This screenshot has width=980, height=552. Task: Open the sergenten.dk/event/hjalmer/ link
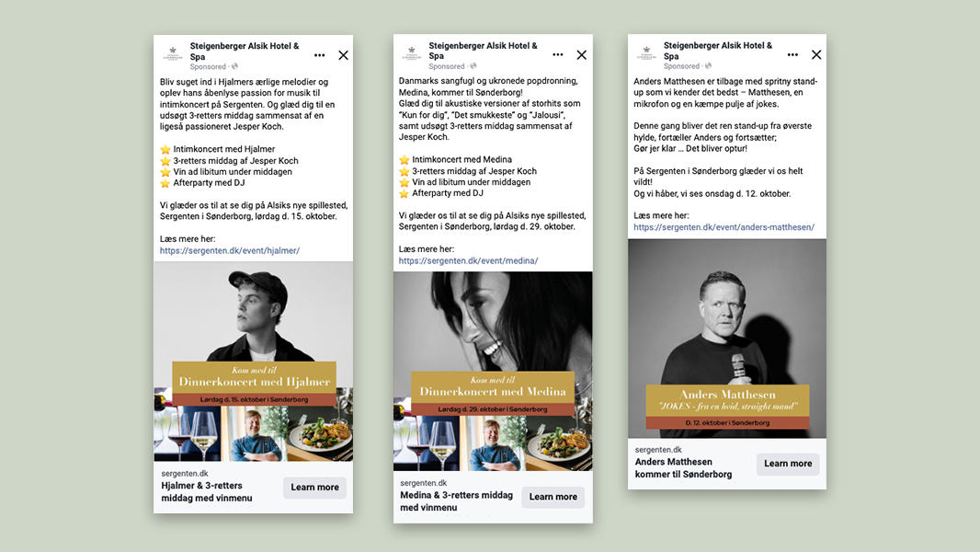230,250
